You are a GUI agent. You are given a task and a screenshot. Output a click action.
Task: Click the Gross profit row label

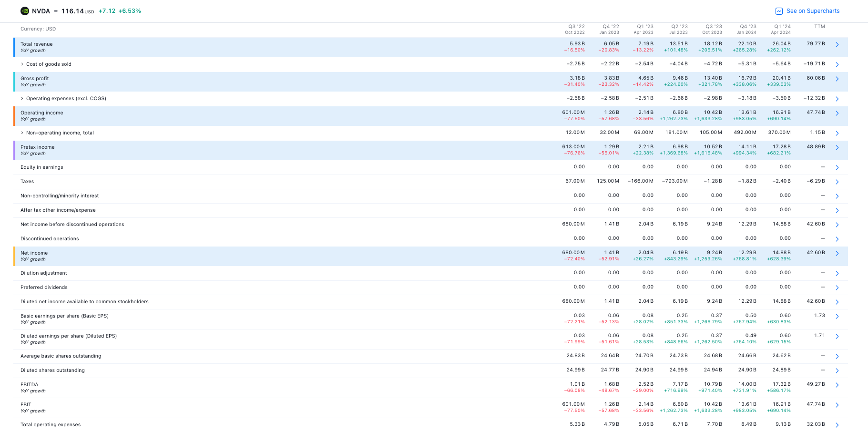pyautogui.click(x=35, y=78)
